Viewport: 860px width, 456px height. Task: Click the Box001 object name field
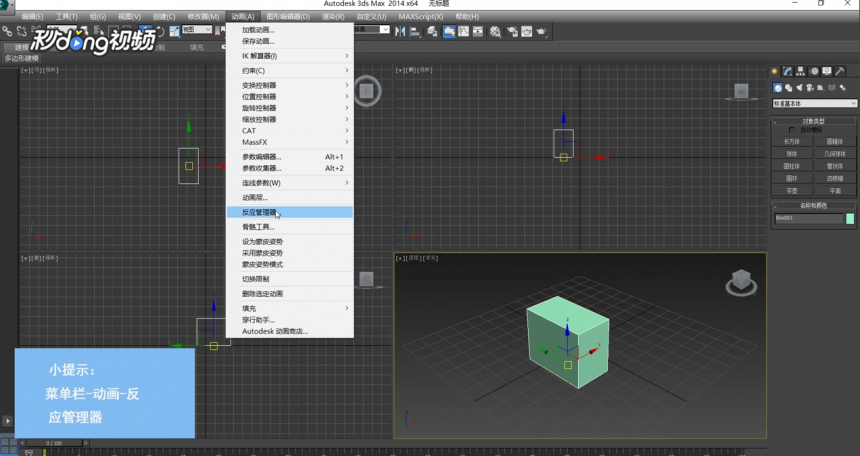click(808, 218)
